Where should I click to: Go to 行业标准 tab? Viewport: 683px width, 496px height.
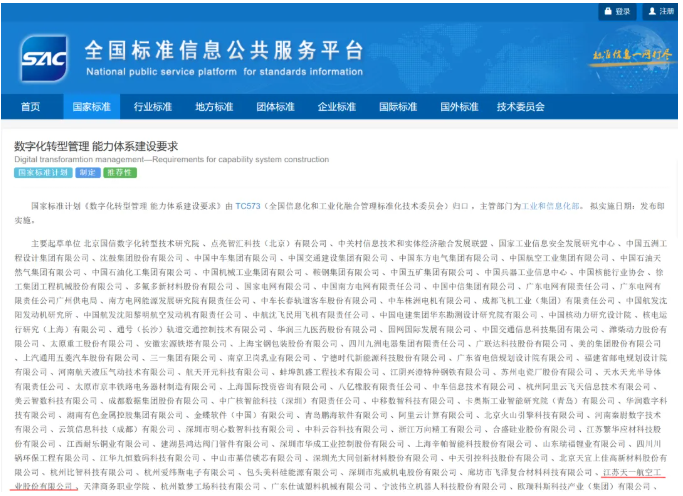coord(153,107)
